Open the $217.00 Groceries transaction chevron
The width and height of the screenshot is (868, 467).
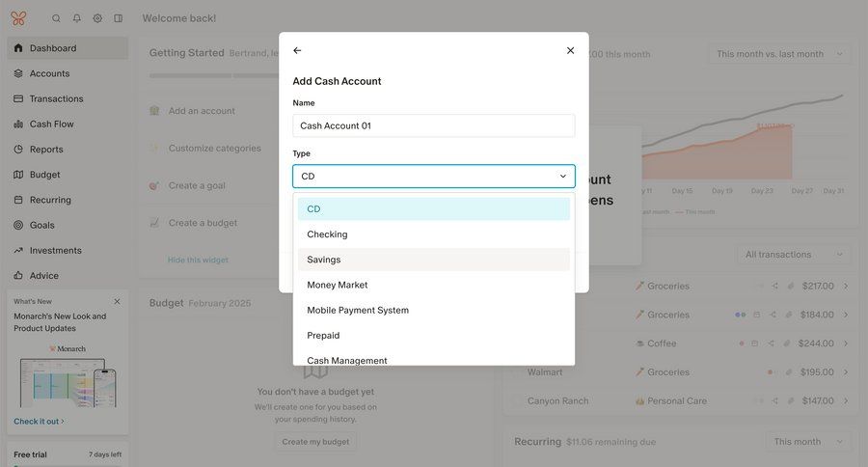coord(846,286)
